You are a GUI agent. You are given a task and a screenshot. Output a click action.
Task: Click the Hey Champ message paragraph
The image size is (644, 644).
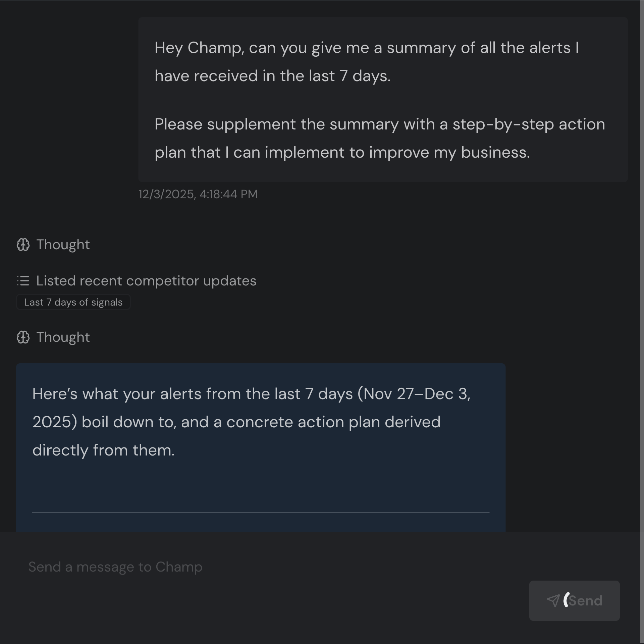(x=366, y=62)
